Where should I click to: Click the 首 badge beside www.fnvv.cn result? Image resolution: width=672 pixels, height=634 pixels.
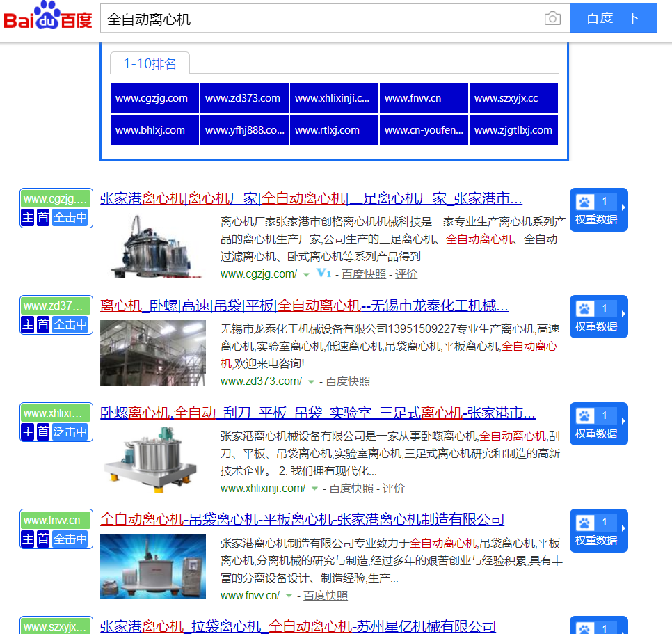coord(43,539)
